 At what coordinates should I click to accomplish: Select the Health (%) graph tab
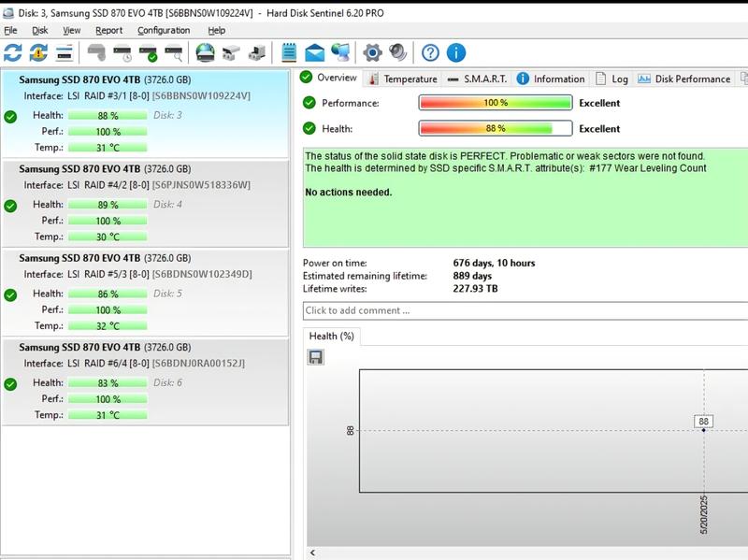[x=332, y=336]
